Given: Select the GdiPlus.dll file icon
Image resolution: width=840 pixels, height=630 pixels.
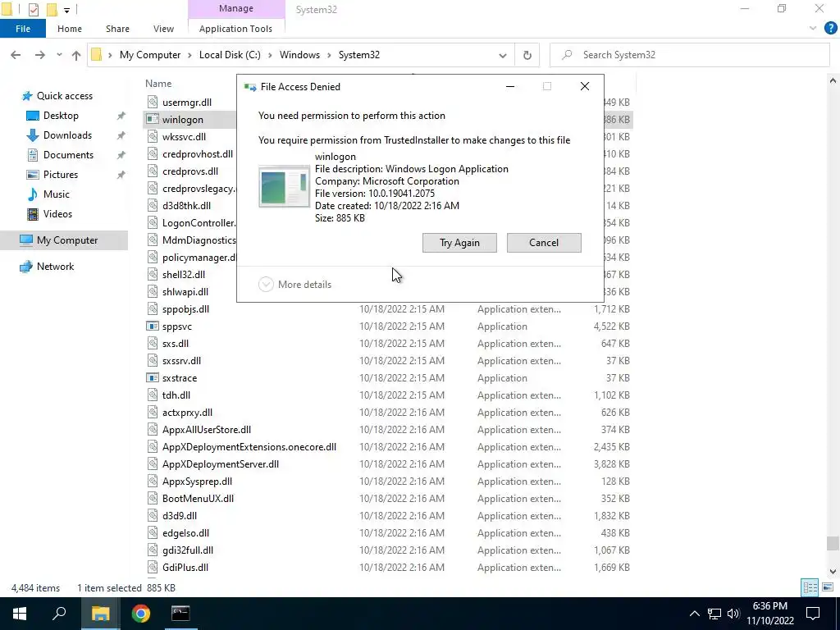Looking at the screenshot, I should point(153,568).
